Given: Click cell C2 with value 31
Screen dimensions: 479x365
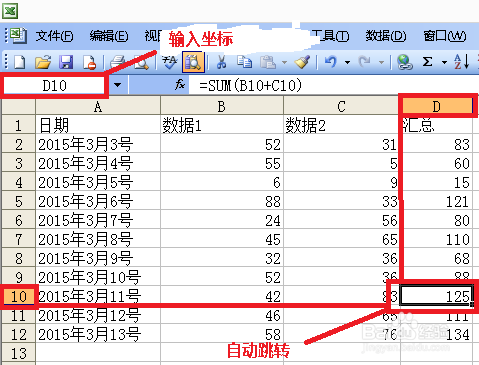Looking at the screenshot, I should click(342, 144).
